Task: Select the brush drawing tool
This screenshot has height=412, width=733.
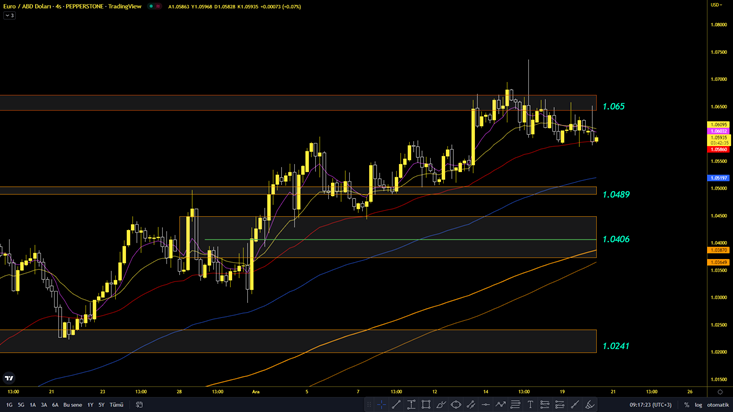Action: (x=441, y=405)
